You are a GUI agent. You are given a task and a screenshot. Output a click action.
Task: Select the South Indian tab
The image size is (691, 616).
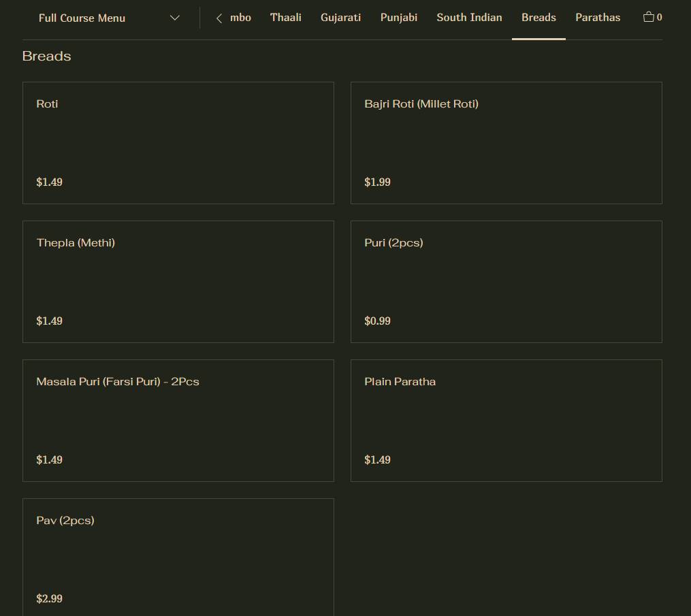pyautogui.click(x=469, y=18)
